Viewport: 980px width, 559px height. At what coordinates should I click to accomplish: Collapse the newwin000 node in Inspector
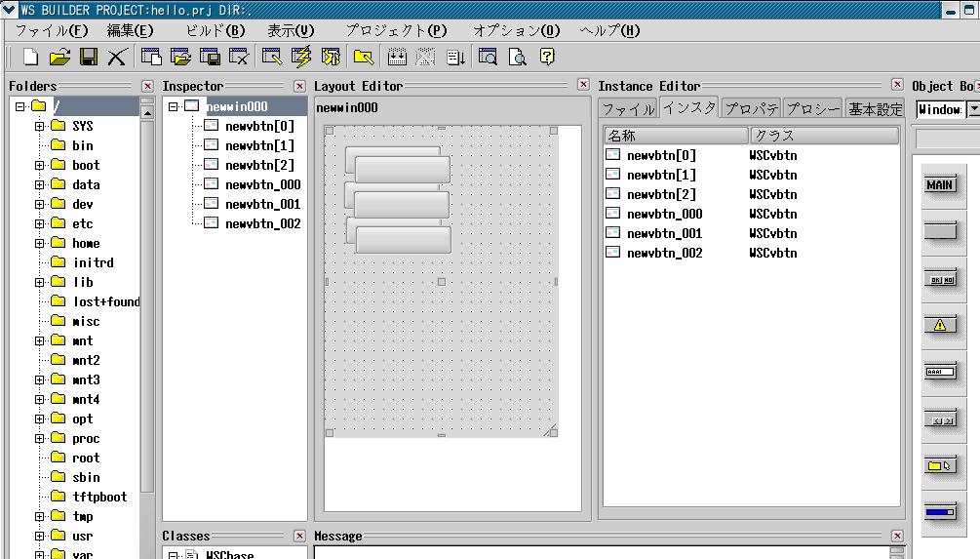tap(173, 106)
